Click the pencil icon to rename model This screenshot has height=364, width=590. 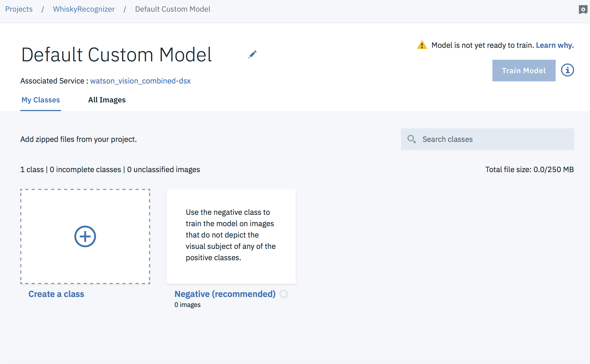(252, 55)
